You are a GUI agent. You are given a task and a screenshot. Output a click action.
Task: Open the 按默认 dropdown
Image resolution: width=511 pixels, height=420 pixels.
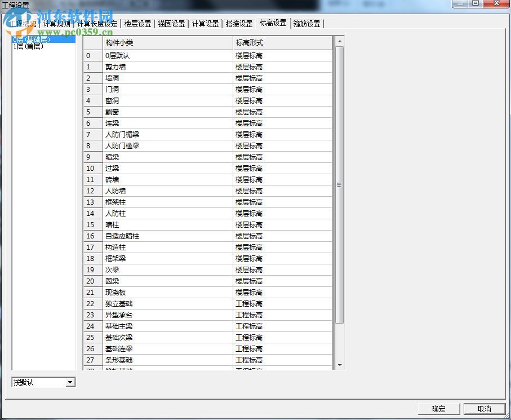tap(70, 382)
